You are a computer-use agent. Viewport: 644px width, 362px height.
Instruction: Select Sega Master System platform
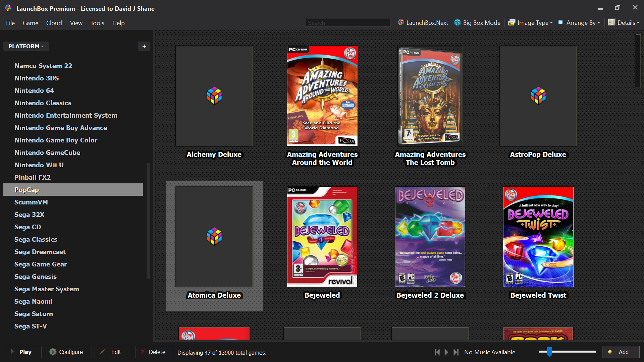pyautogui.click(x=47, y=289)
